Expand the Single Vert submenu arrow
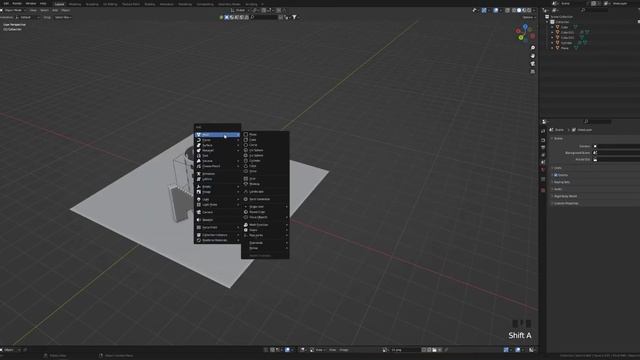Screen dimensions: 640x360 click(287, 207)
